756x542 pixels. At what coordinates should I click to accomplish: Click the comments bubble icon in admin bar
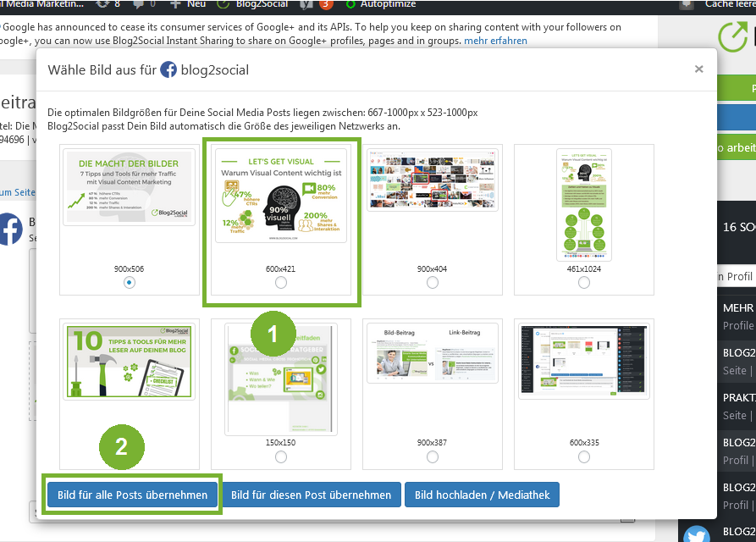(x=138, y=4)
